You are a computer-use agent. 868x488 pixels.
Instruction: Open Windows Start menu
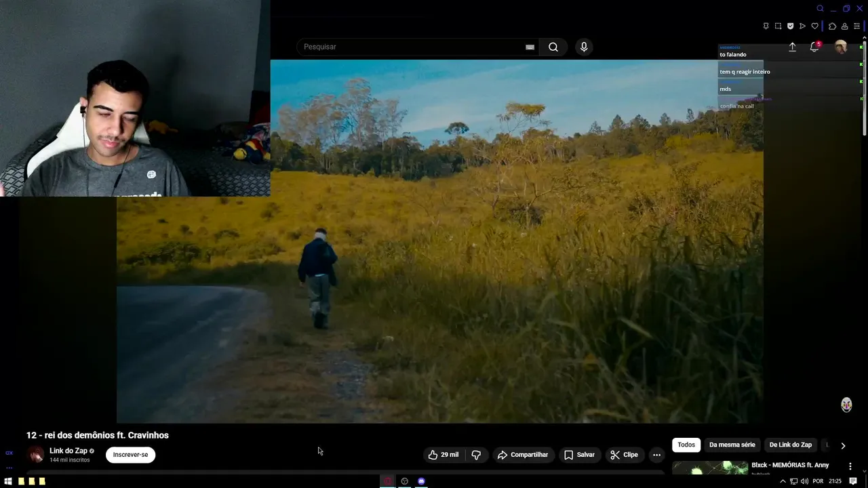(8, 481)
